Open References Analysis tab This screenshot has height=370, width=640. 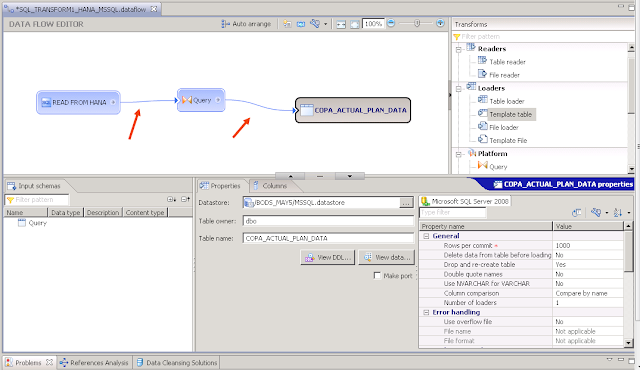click(x=94, y=363)
